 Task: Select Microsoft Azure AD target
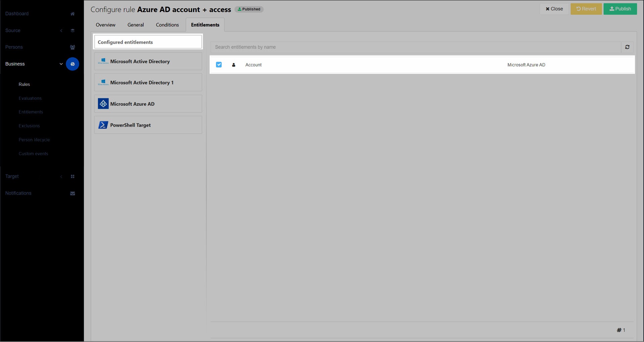[148, 104]
